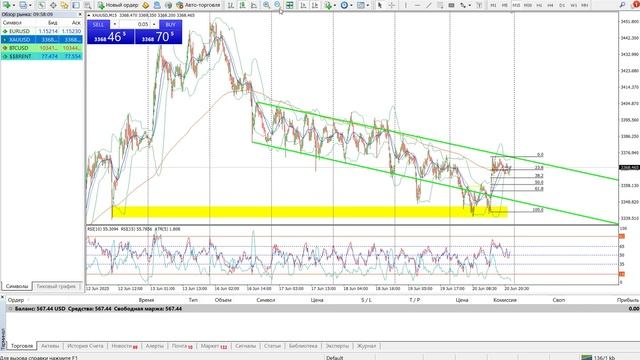640x360 pixels.
Task: Select the equidistant channel tool
Action: tap(440, 5)
